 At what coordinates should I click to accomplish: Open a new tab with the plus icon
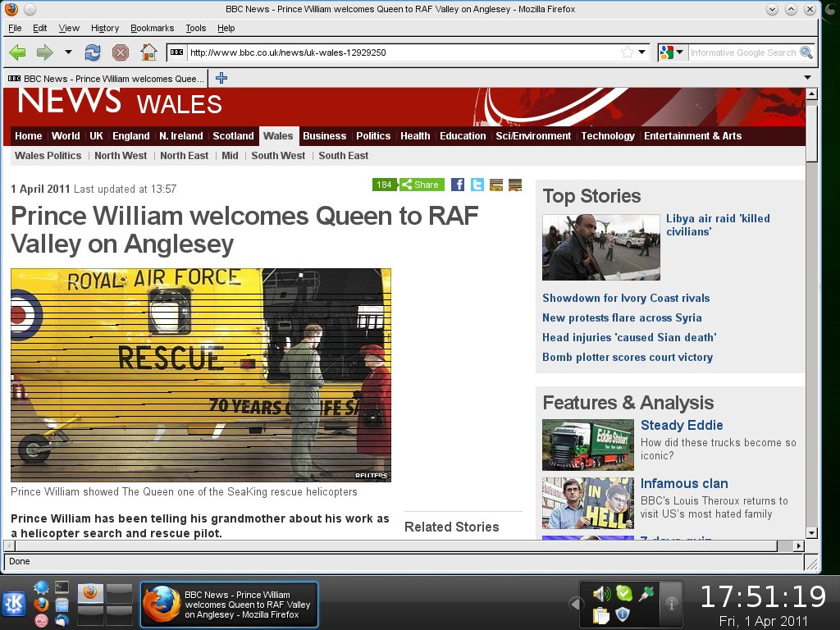[x=221, y=78]
